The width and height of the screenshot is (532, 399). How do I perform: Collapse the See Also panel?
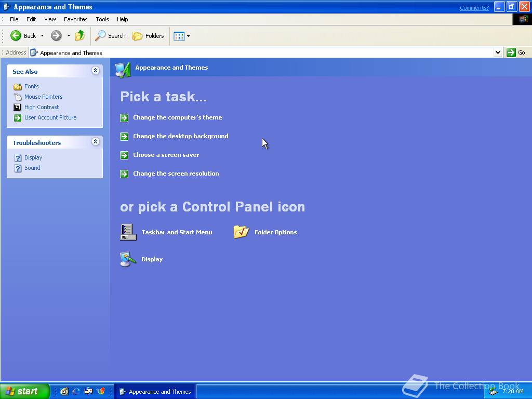(x=96, y=71)
